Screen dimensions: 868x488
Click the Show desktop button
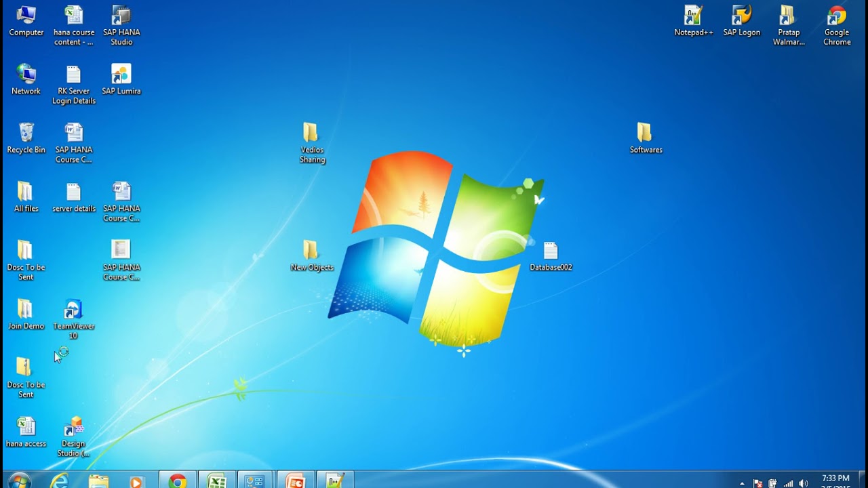point(863,480)
